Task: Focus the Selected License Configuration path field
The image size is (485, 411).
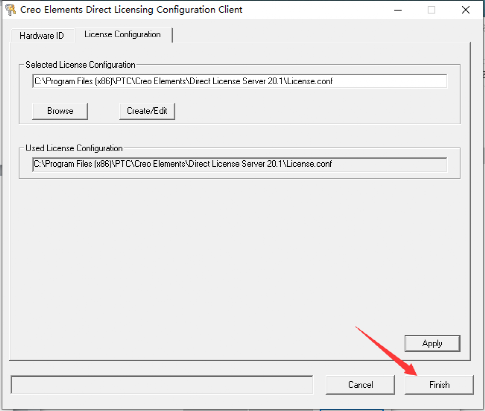Action: click(239, 81)
